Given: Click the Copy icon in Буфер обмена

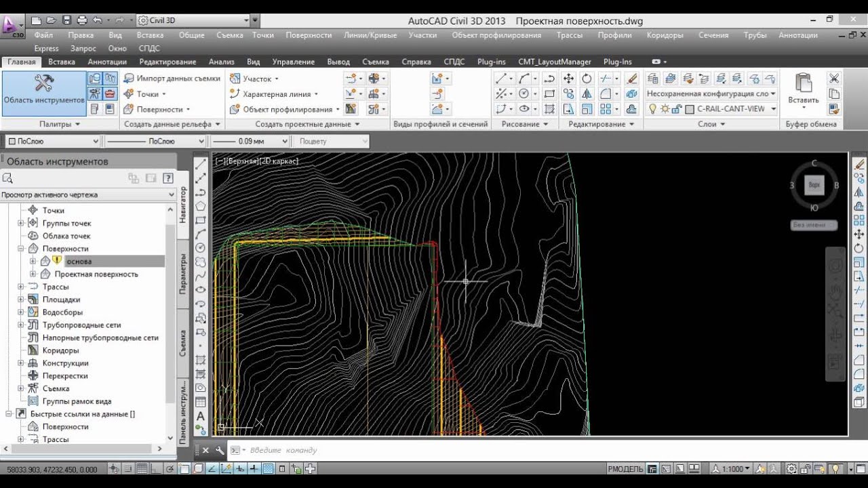Looking at the screenshot, I should (834, 94).
